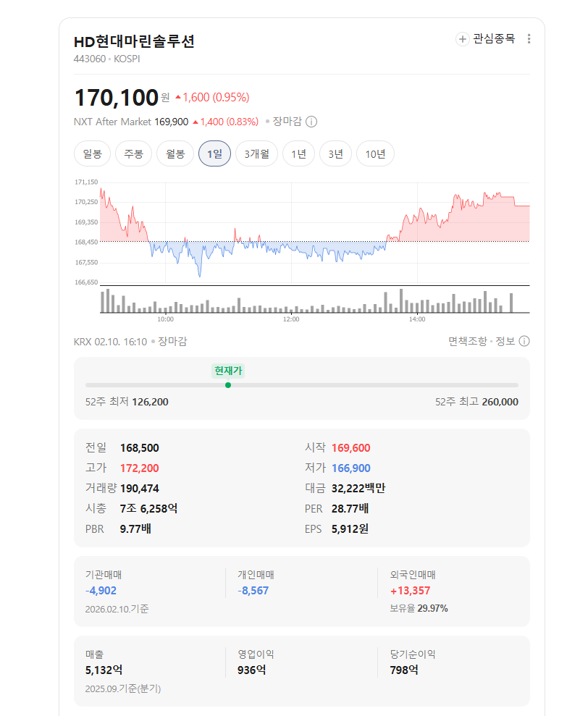The image size is (588, 716).
Task: Click info icon beside 면책조항 · 정보
Action: pyautogui.click(x=524, y=341)
